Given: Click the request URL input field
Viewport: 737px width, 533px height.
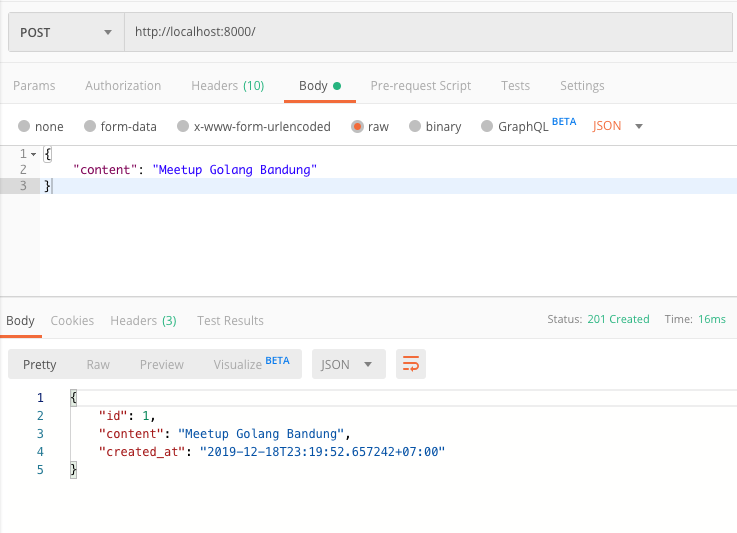Looking at the screenshot, I should pos(430,32).
